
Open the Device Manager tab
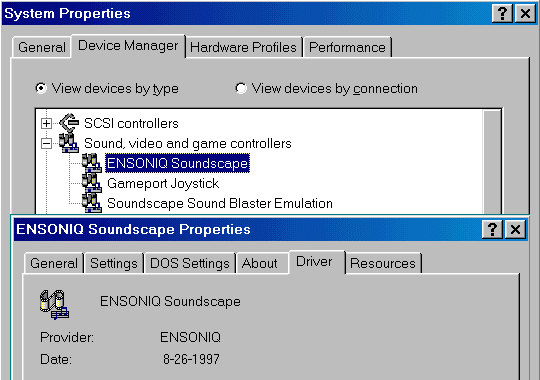pyautogui.click(x=128, y=45)
